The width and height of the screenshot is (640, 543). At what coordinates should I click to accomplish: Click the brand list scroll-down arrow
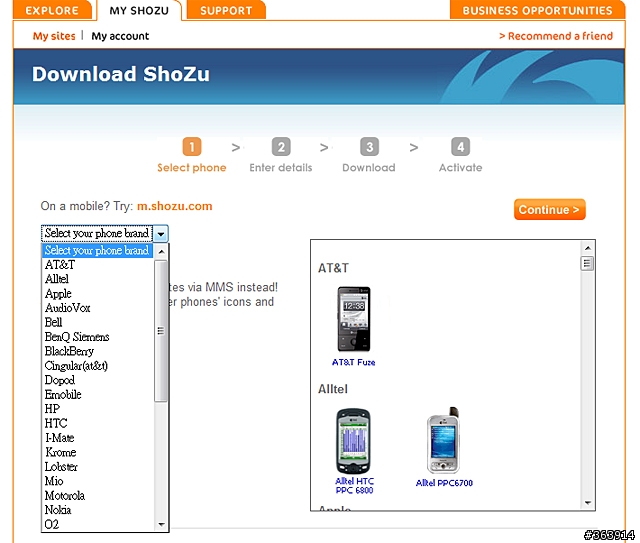(161, 524)
